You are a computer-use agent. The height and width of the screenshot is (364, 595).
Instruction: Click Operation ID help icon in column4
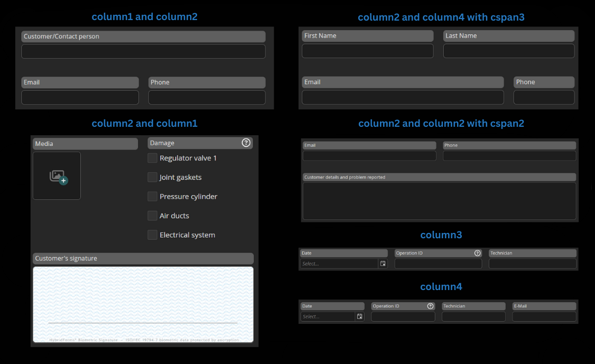tap(430, 306)
